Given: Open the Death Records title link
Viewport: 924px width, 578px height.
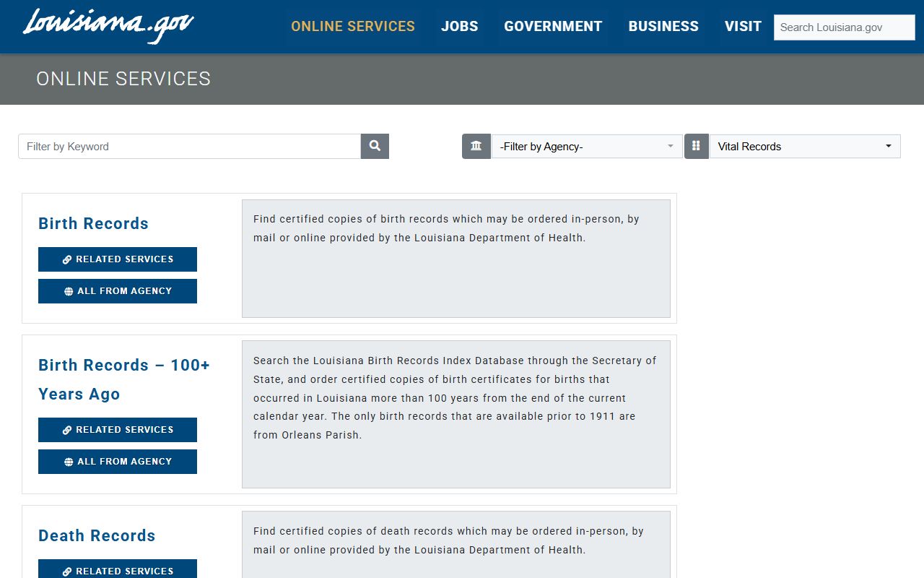Looking at the screenshot, I should (x=97, y=535).
